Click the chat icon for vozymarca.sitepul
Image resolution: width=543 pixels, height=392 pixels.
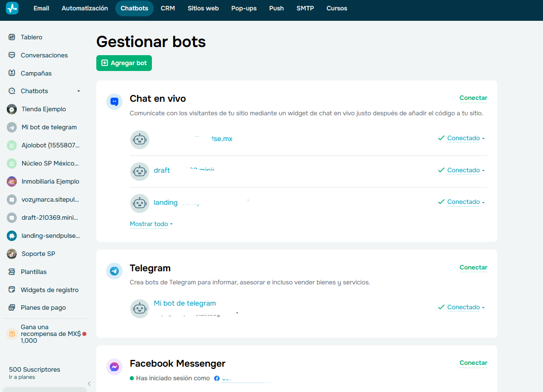[12, 199]
